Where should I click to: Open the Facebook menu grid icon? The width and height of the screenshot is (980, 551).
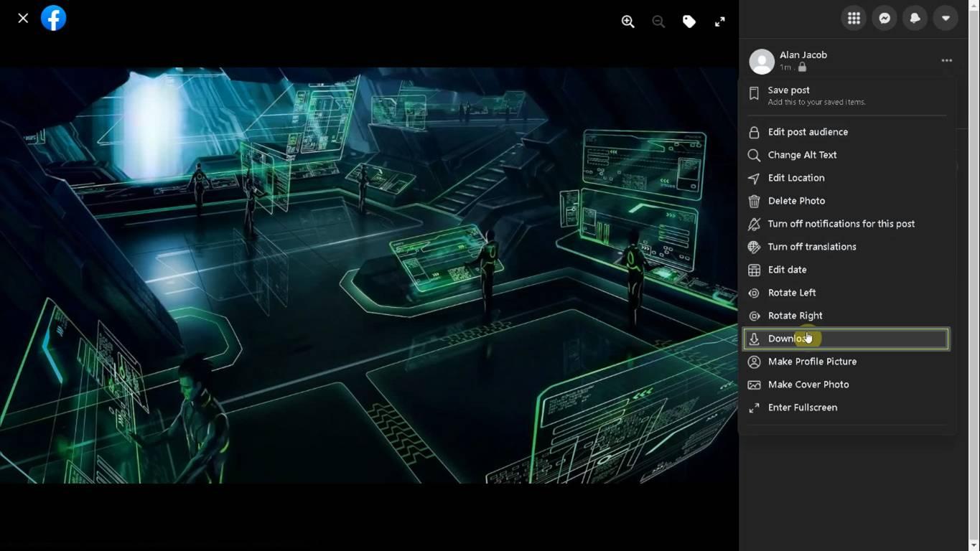click(x=854, y=19)
